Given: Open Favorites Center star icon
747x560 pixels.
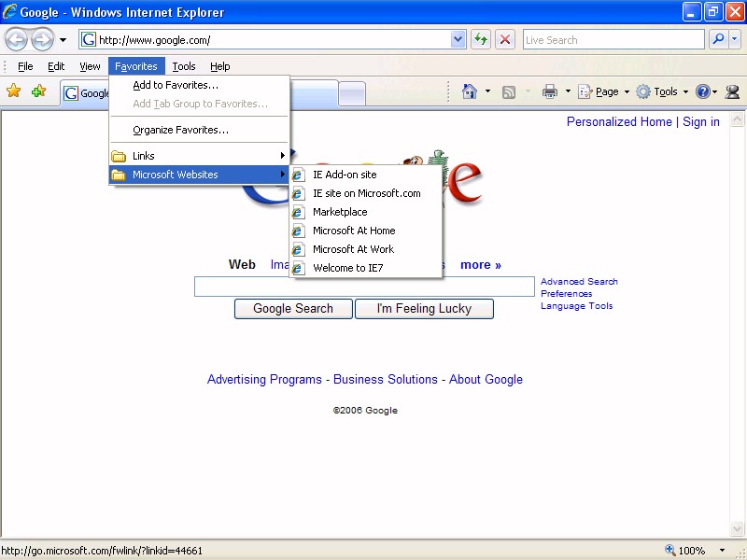Looking at the screenshot, I should click(x=14, y=91).
